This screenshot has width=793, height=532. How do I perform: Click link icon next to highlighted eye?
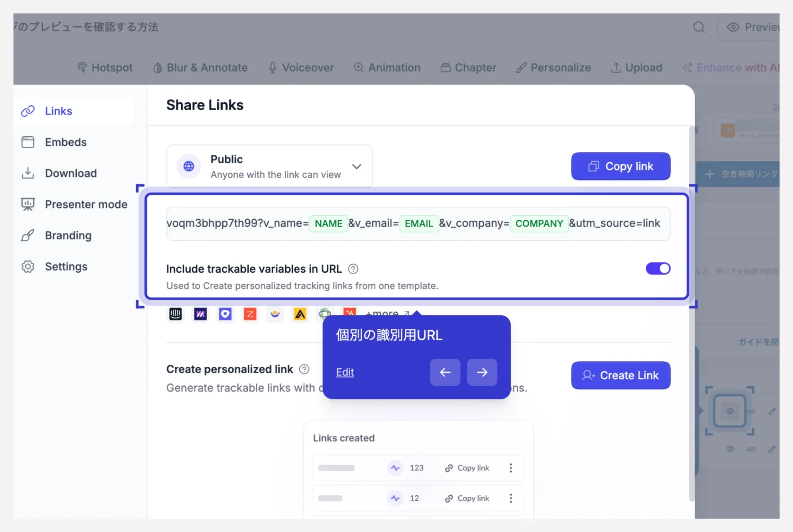click(x=751, y=411)
